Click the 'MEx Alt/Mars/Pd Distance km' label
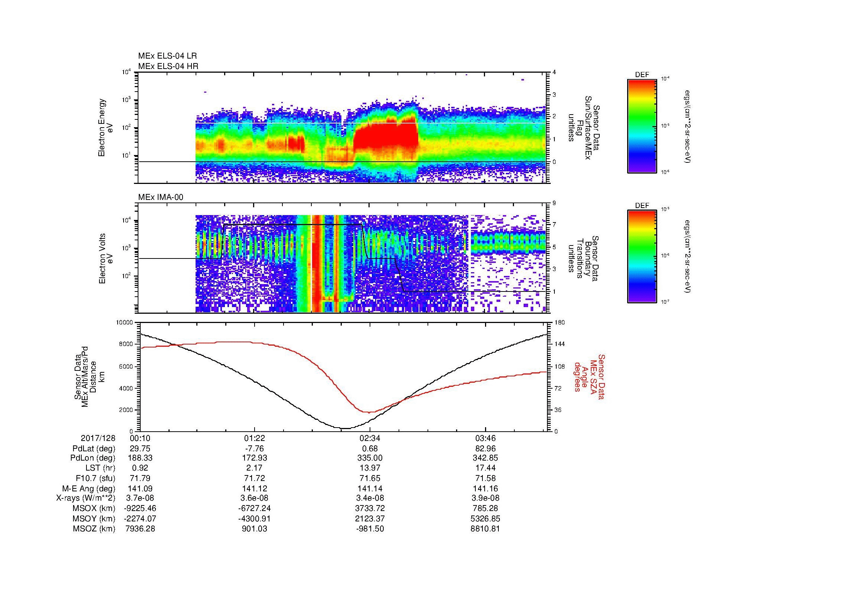 89,376
